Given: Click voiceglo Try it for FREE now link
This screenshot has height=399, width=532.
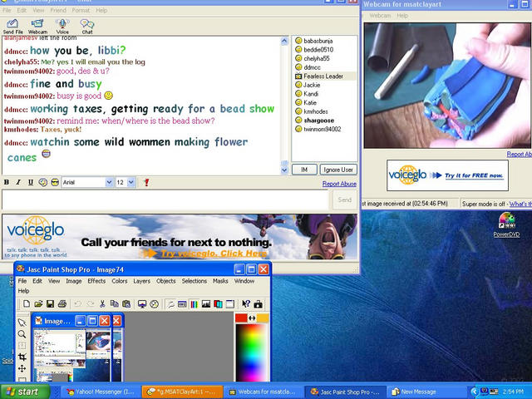Looking at the screenshot, I should (474, 175).
